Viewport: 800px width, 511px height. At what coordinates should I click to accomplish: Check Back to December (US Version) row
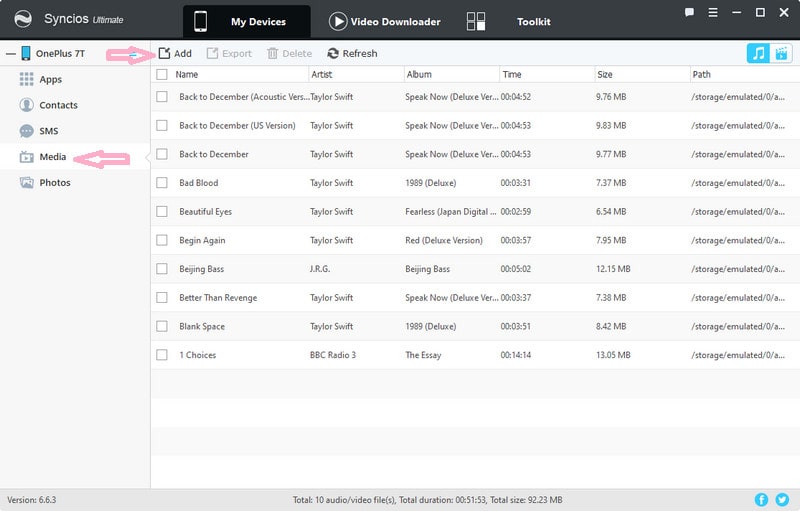pos(162,125)
